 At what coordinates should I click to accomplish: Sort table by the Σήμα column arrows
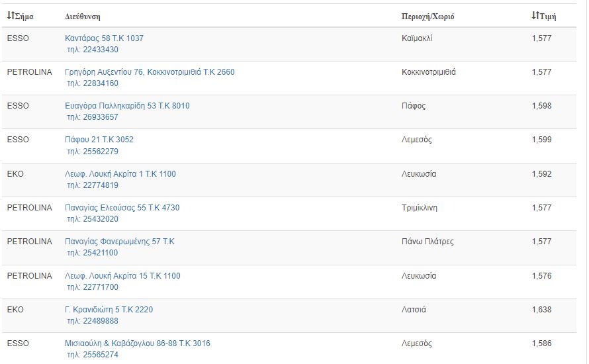click(x=11, y=16)
